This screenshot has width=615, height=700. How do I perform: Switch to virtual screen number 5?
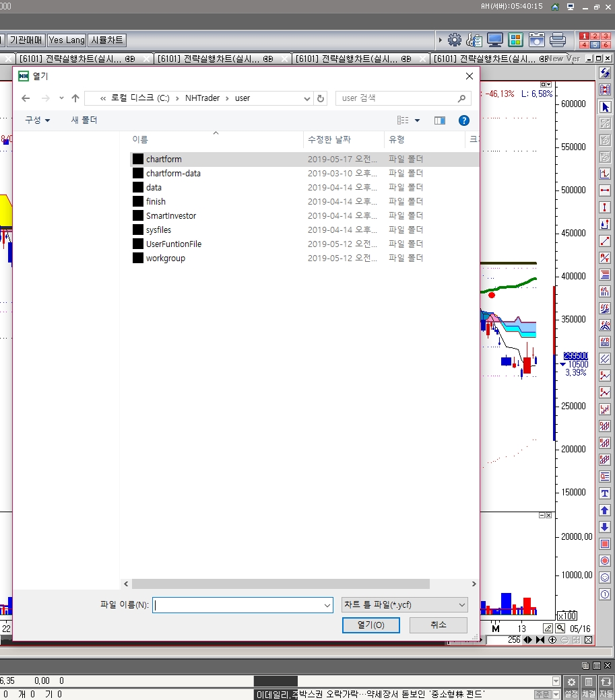(595, 44)
